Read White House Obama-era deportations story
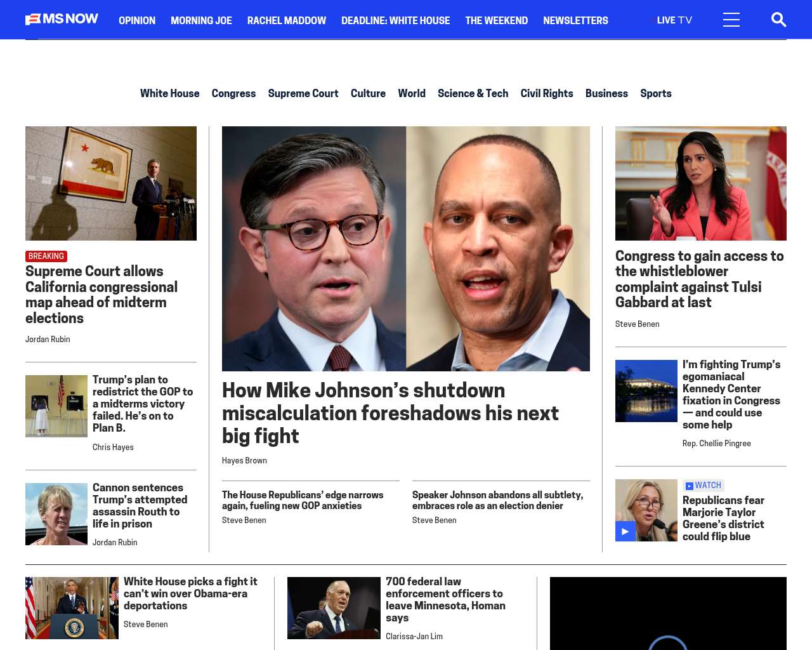Viewport: 812px width, 650px height. (190, 594)
